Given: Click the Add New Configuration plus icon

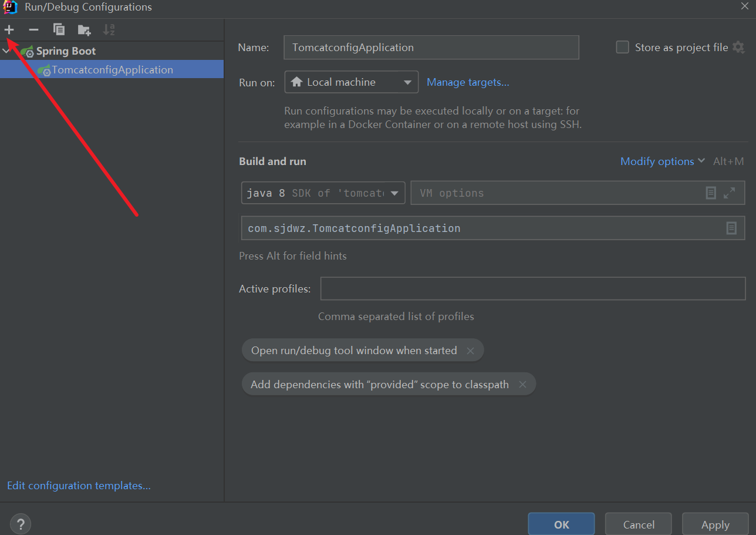Looking at the screenshot, I should coord(9,29).
